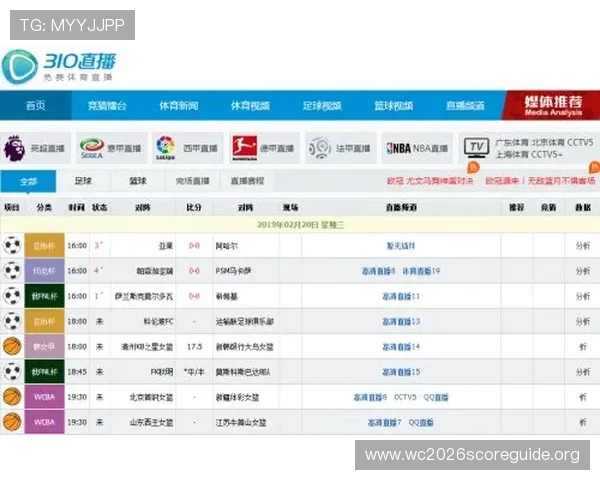Click WCBA label in 山东西王女篮 row
Image resolution: width=600 pixels, height=480 pixels.
pyautogui.click(x=44, y=422)
